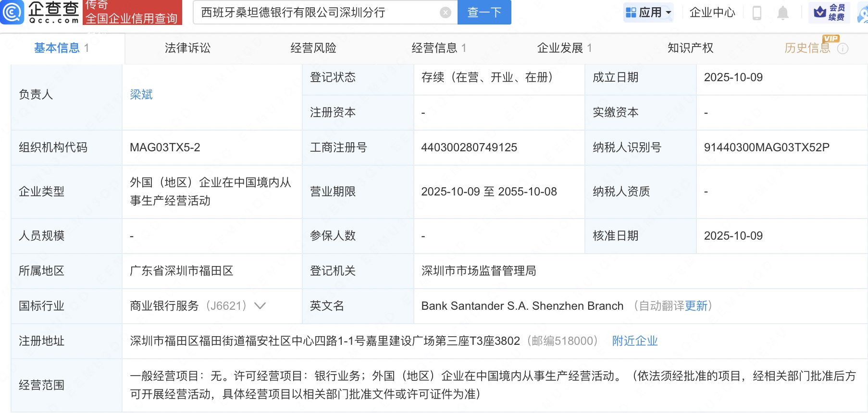This screenshot has width=868, height=413.
Task: Switch to the 经营风险 tab
Action: tap(313, 48)
